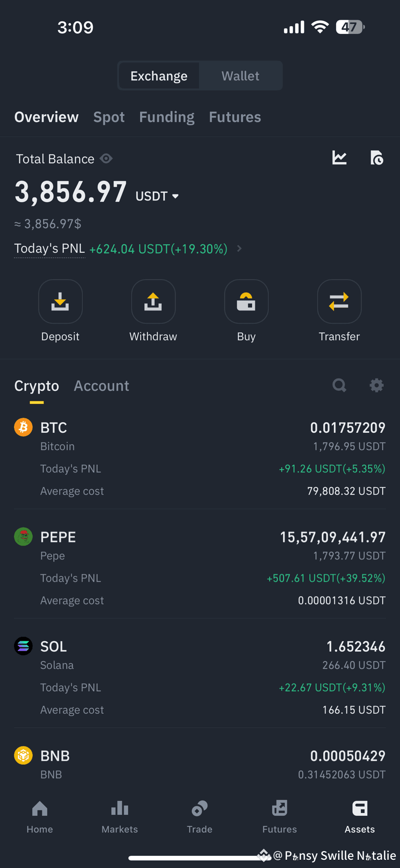The width and height of the screenshot is (400, 868).
Task: Tap the Withdraw icon
Action: (153, 301)
